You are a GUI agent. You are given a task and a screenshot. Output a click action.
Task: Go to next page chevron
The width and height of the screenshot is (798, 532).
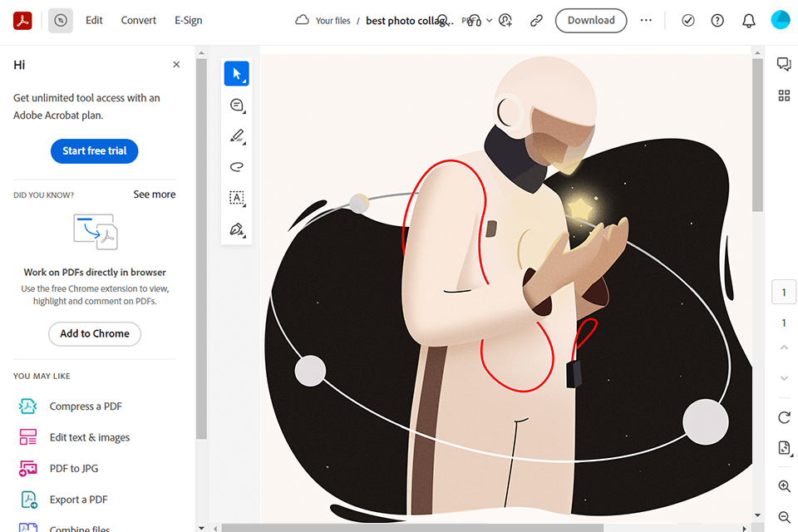784,378
